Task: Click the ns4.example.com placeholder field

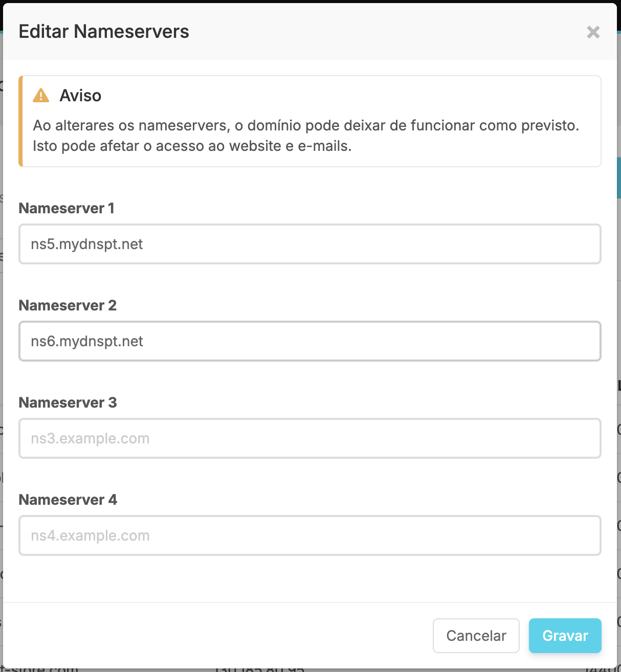Action: point(309,535)
